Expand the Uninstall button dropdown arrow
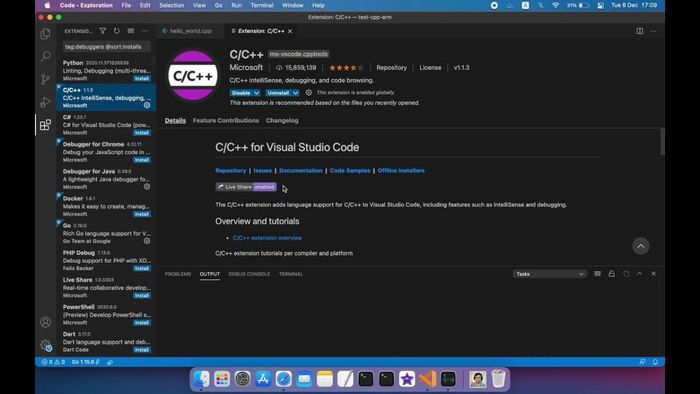Image resolution: width=700 pixels, height=394 pixels. 296,93
